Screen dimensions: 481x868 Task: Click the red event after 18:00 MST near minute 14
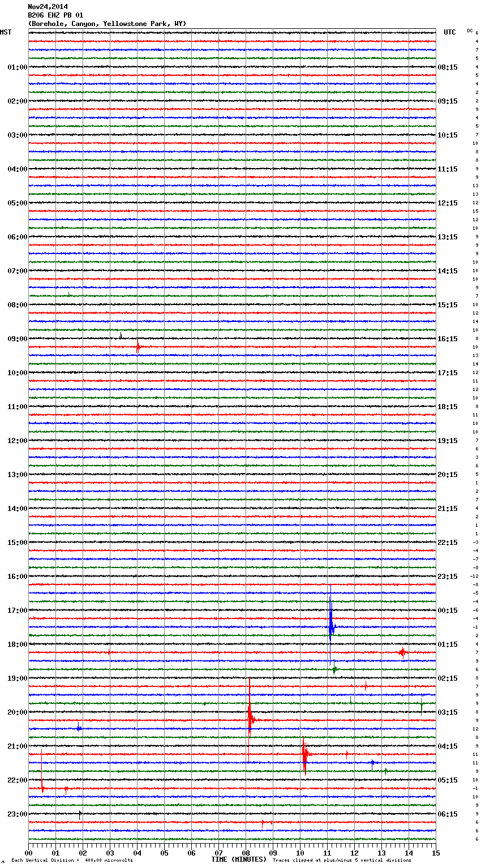tap(402, 652)
